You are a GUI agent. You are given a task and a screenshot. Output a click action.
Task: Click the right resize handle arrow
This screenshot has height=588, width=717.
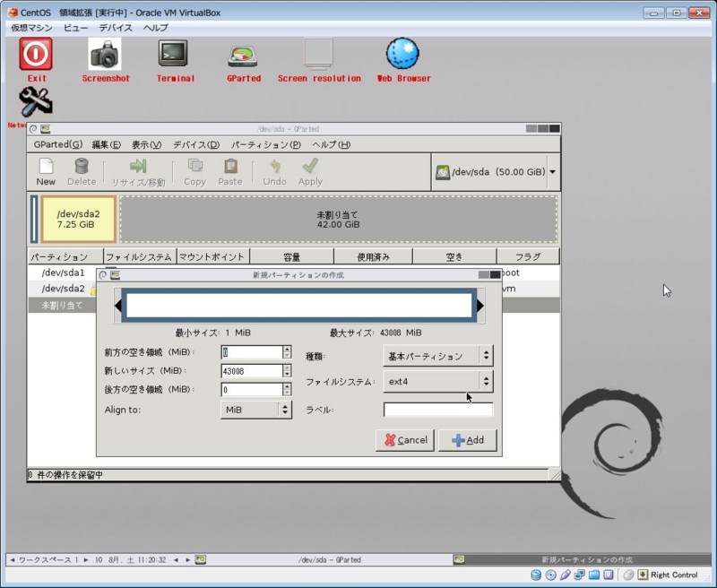[x=480, y=306]
